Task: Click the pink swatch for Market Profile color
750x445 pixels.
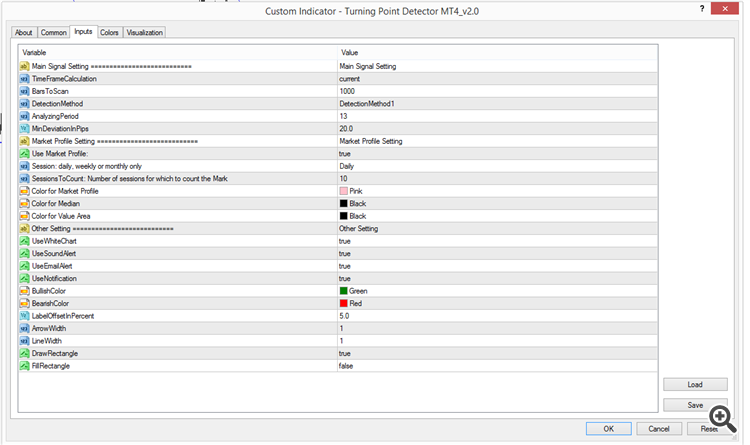Action: [343, 191]
